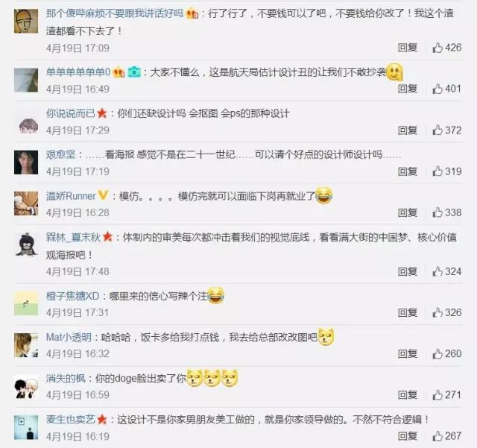Viewport: 477px width, 448px height.
Task: Like the comment with 426 likes
Action: coord(437,48)
